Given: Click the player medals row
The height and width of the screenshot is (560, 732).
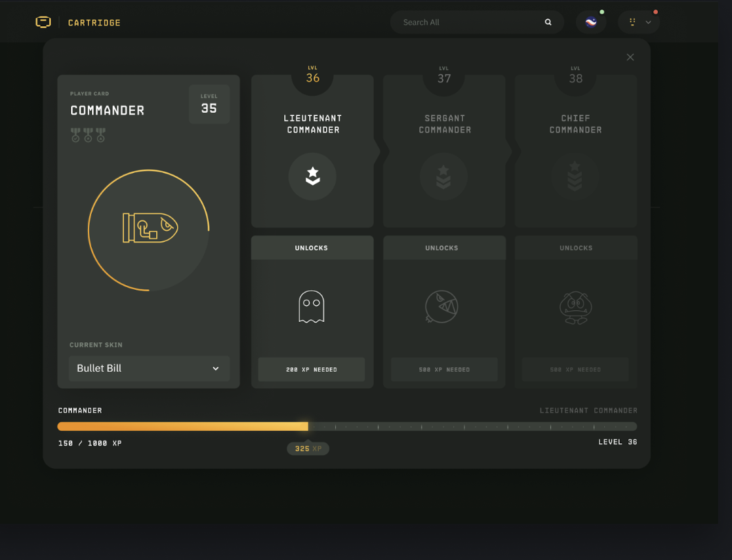Looking at the screenshot, I should click(x=88, y=135).
